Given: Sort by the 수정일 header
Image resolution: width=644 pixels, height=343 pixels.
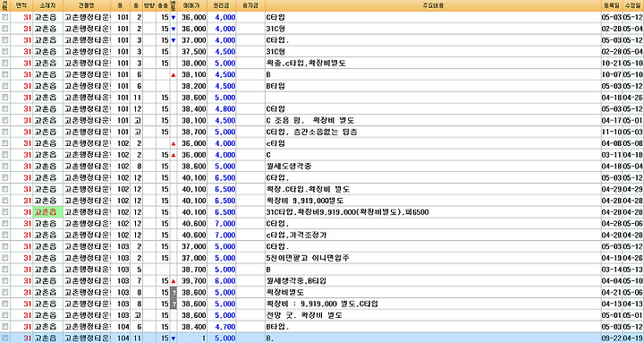Looking at the screenshot, I should pos(633,5).
